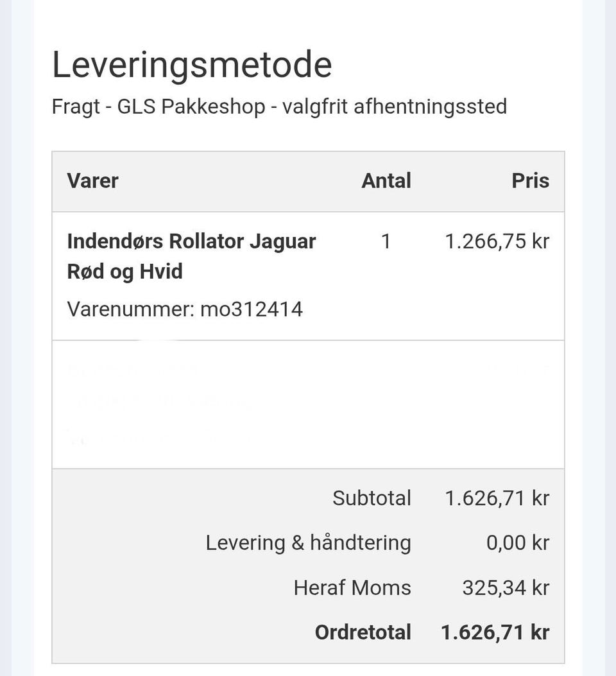Click the bold Ordretotal label
Image resolution: width=616 pixels, height=676 pixels.
(x=363, y=632)
